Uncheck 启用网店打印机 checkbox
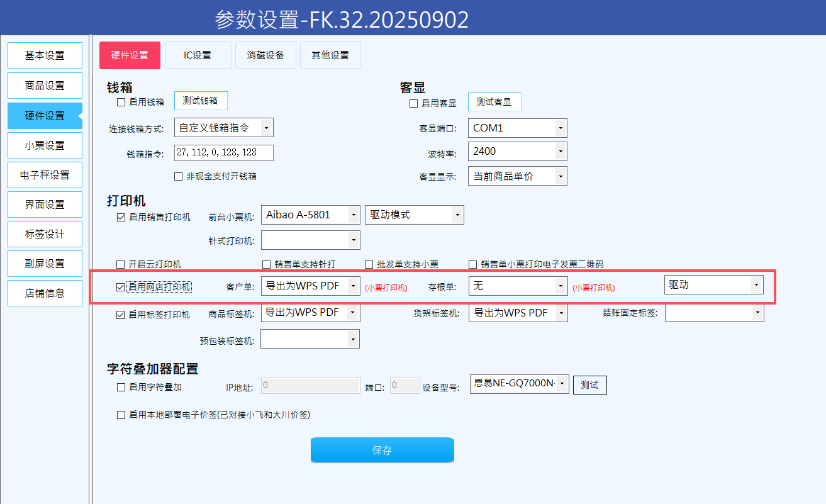The height and width of the screenshot is (504, 826). [121, 287]
